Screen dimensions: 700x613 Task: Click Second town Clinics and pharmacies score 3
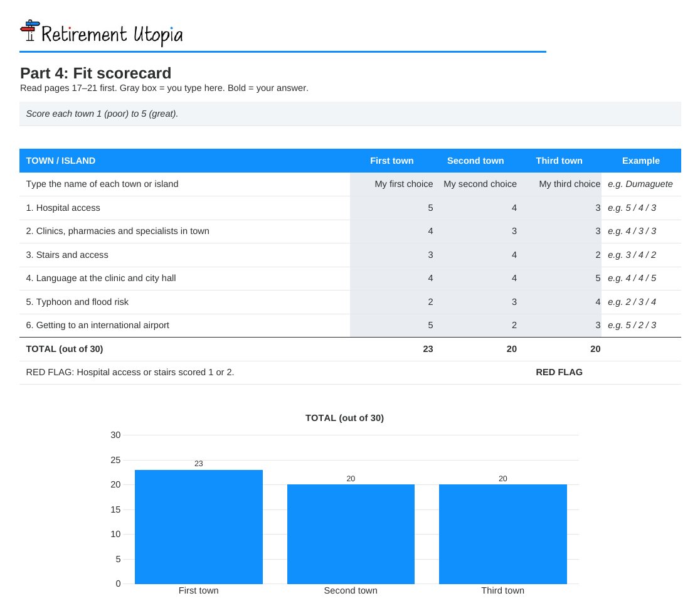[x=476, y=232]
